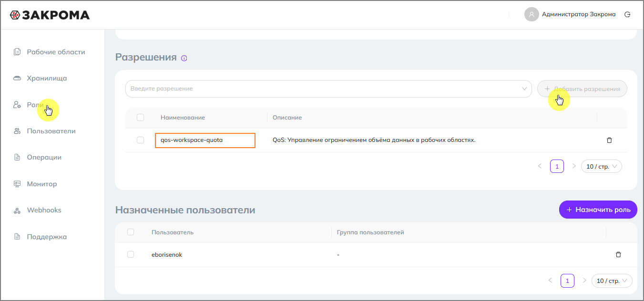Remove user eborisenok with trash icon
644x301 pixels.
(x=618, y=255)
